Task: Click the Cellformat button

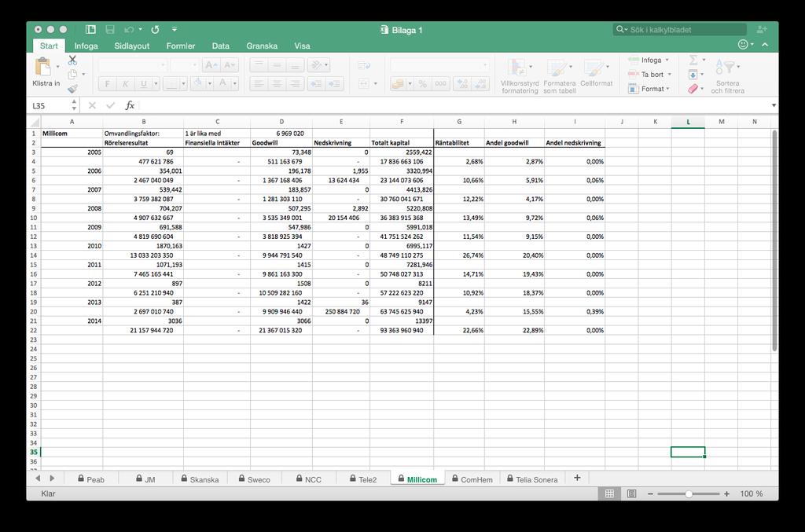Action: point(596,73)
